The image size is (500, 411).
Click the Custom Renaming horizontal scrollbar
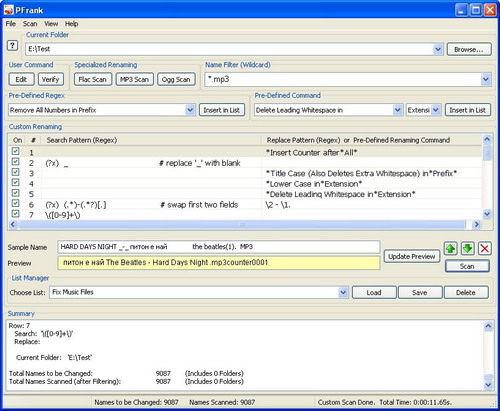[x=242, y=224]
